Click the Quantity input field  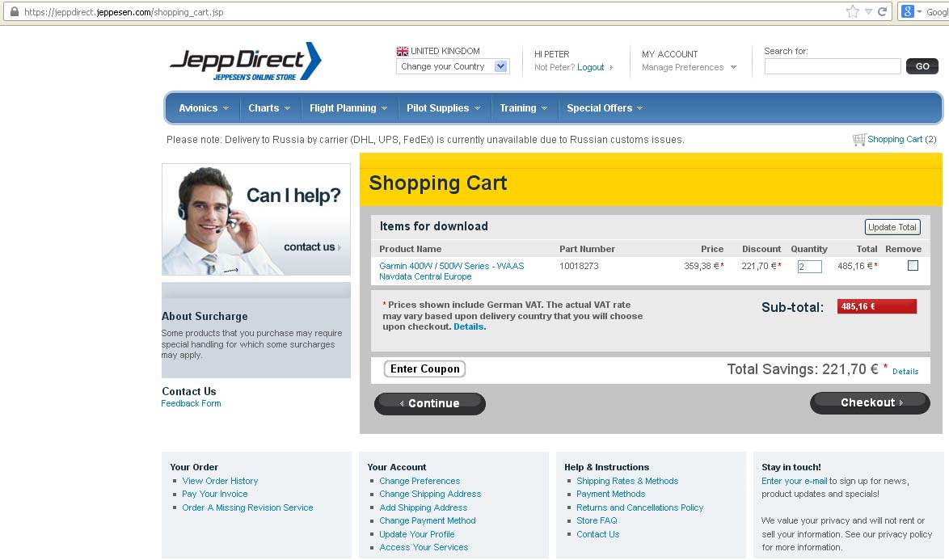pos(809,267)
